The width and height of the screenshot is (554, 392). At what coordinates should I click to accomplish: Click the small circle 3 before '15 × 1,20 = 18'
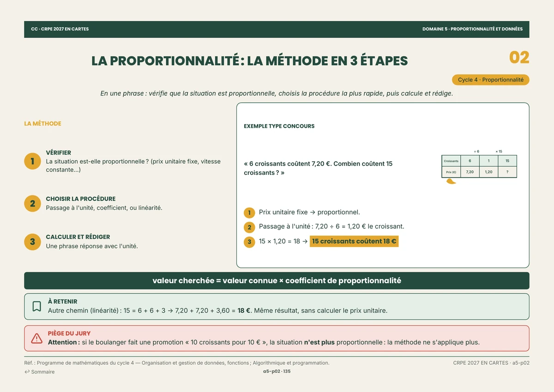pyautogui.click(x=249, y=242)
